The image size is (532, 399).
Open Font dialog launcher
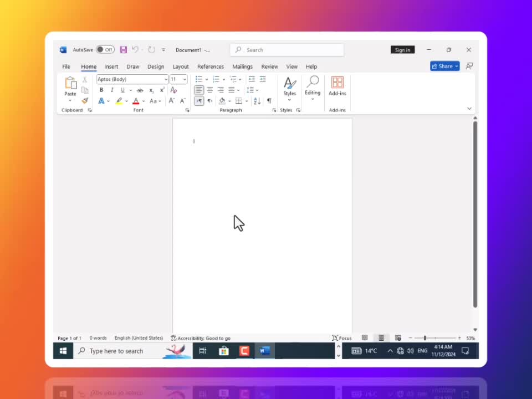pos(187,110)
